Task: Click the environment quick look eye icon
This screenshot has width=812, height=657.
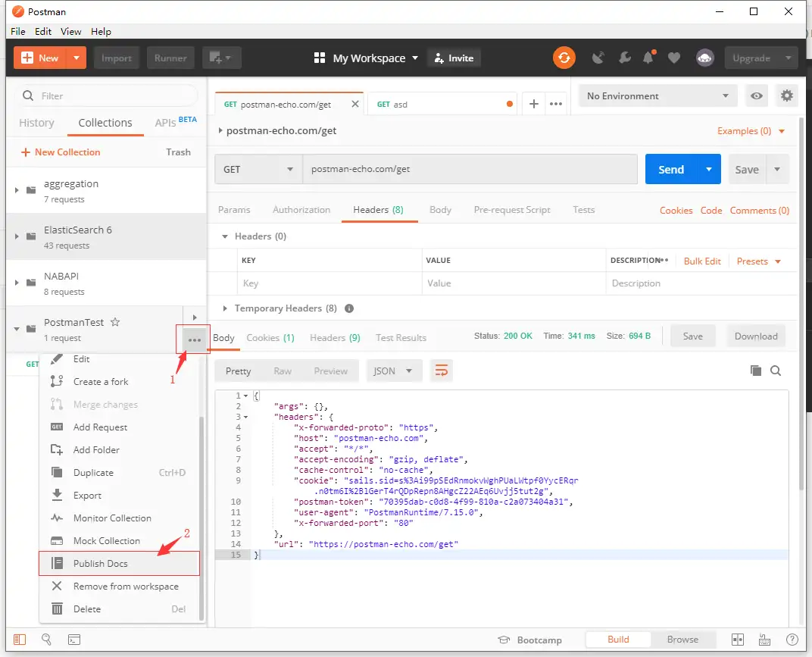Action: pos(756,96)
